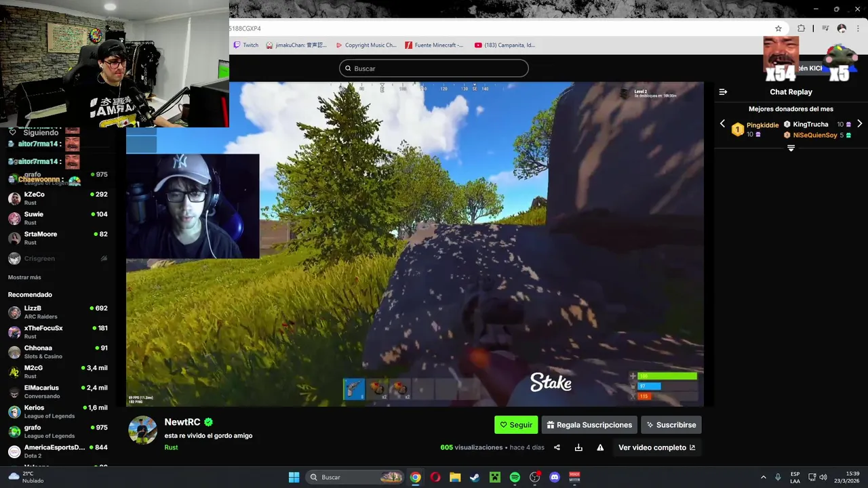
Task: Show hidden system tray icons
Action: pos(764,477)
